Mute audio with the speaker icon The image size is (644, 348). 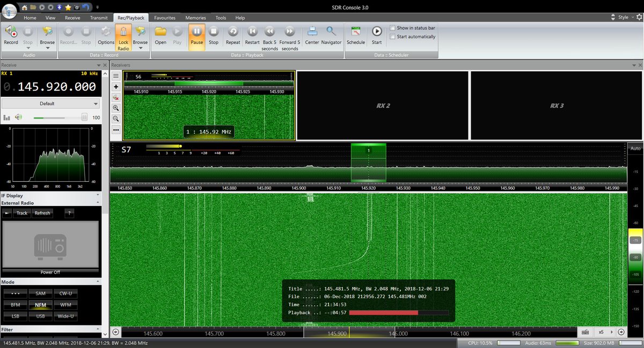[x=19, y=117]
